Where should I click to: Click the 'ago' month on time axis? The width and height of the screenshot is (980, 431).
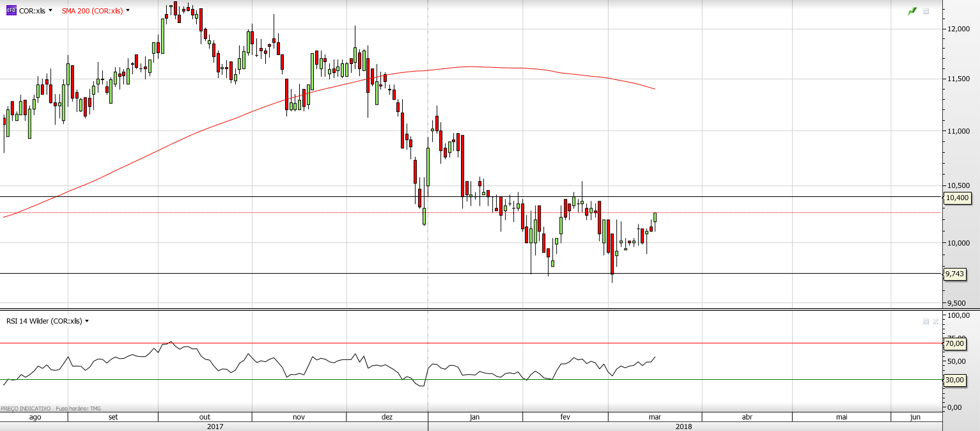point(35,417)
